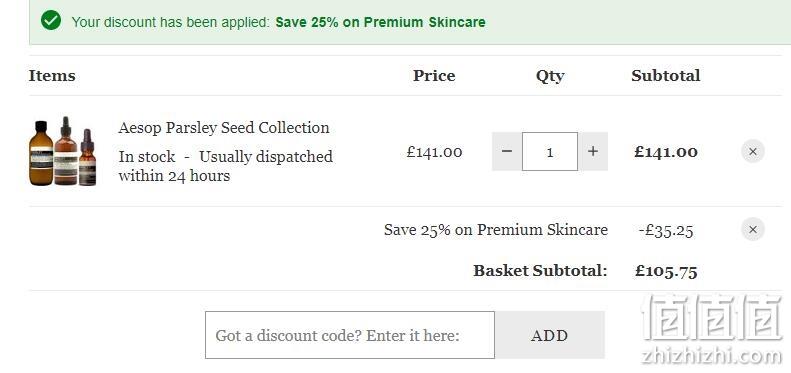Click the zhizhizhi.com watermark text
This screenshot has width=791, height=373.
712,356
